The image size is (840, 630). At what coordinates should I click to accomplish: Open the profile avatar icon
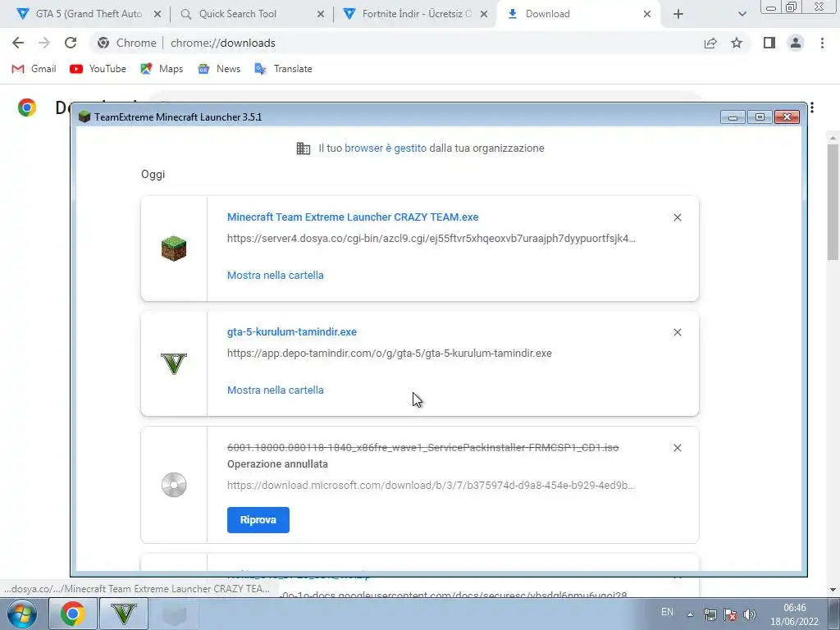tap(796, 43)
